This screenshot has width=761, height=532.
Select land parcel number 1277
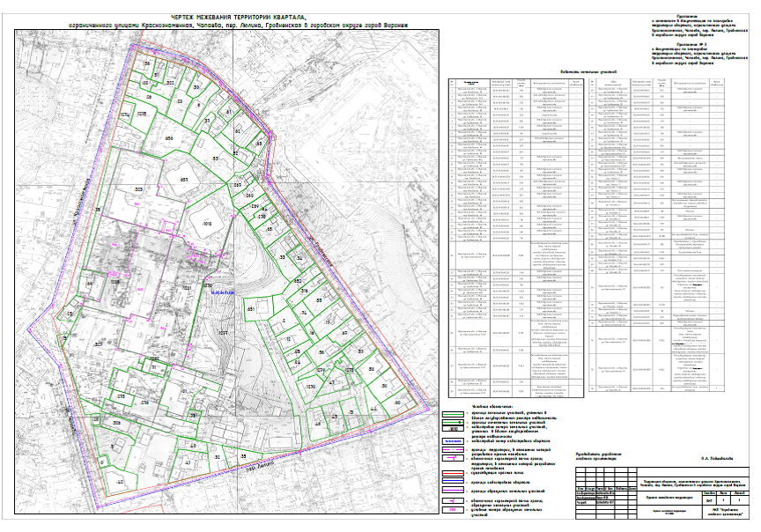(223, 332)
